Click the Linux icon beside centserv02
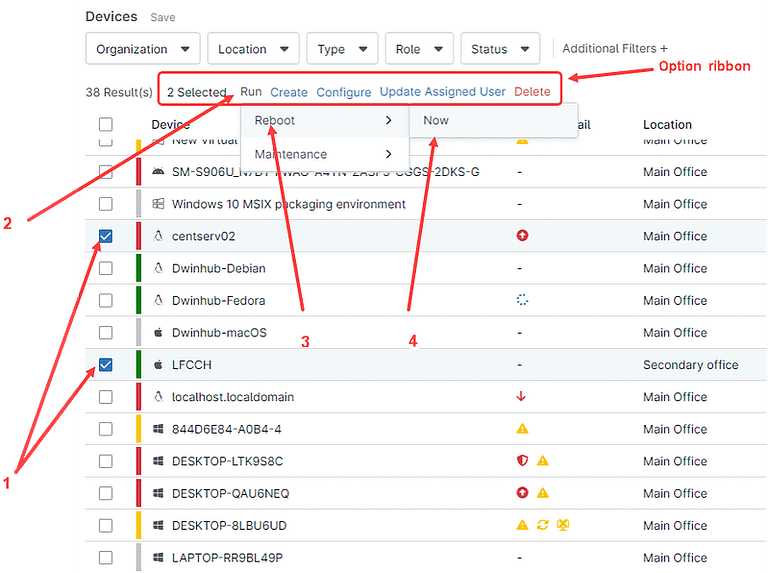The width and height of the screenshot is (768, 573). [158, 237]
